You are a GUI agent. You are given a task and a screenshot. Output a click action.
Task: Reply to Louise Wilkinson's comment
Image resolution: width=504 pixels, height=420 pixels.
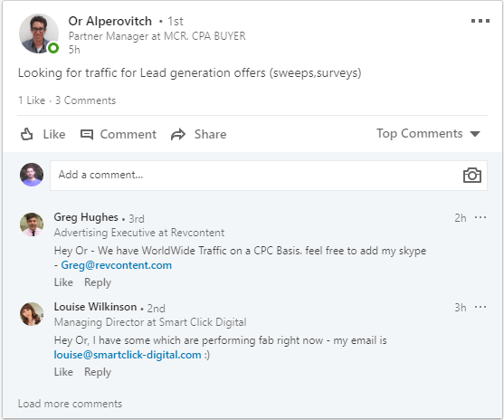(x=98, y=372)
